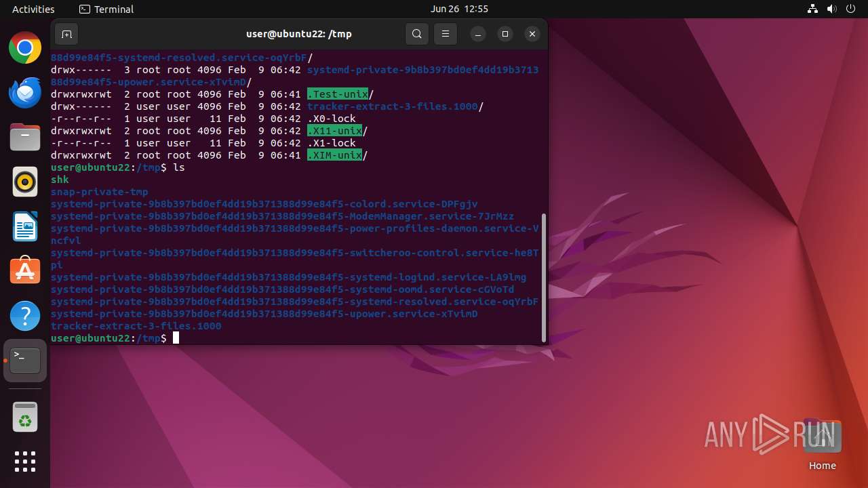The width and height of the screenshot is (868, 488).
Task: Open Thunderbird mail from the dock
Action: pyautogui.click(x=25, y=93)
